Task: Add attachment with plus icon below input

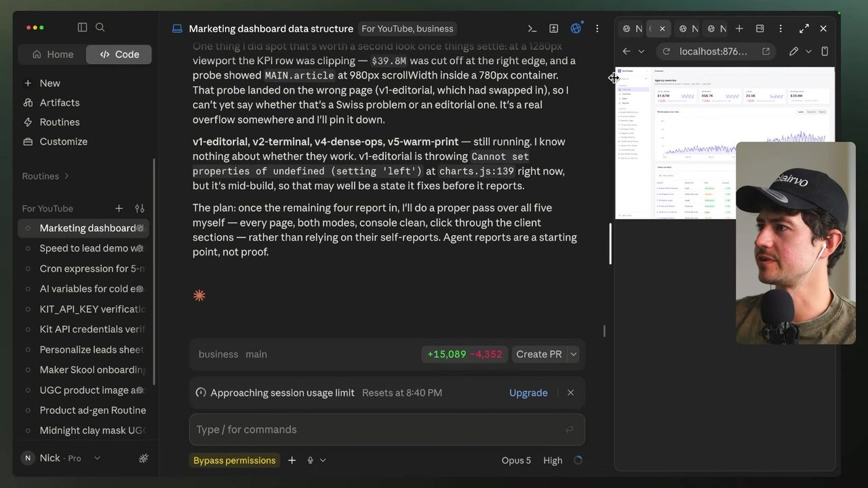Action: pos(292,460)
